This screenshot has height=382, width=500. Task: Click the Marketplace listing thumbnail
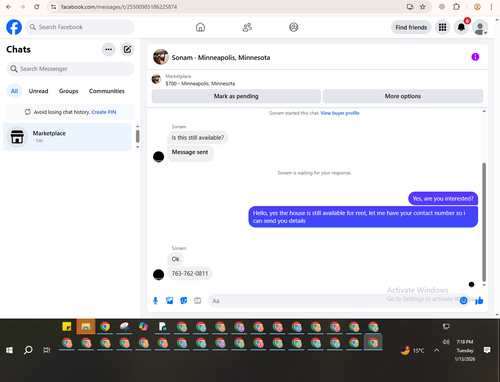click(x=156, y=79)
